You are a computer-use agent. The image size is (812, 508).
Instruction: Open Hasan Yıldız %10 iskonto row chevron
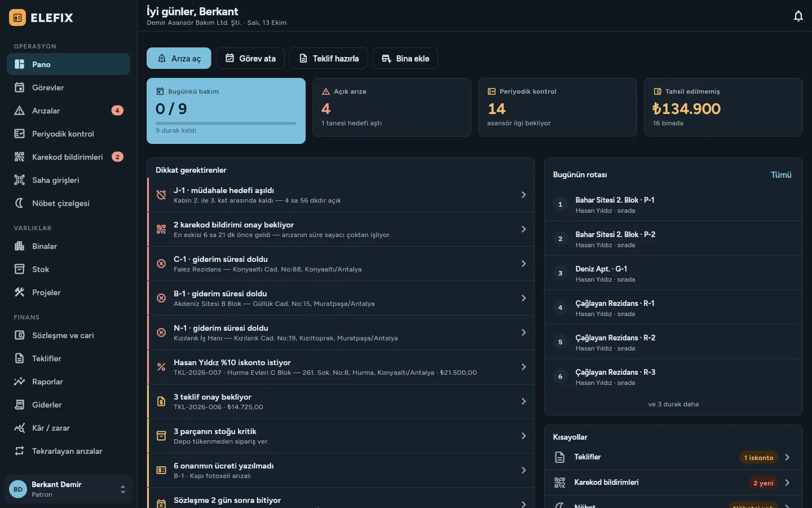point(523,367)
